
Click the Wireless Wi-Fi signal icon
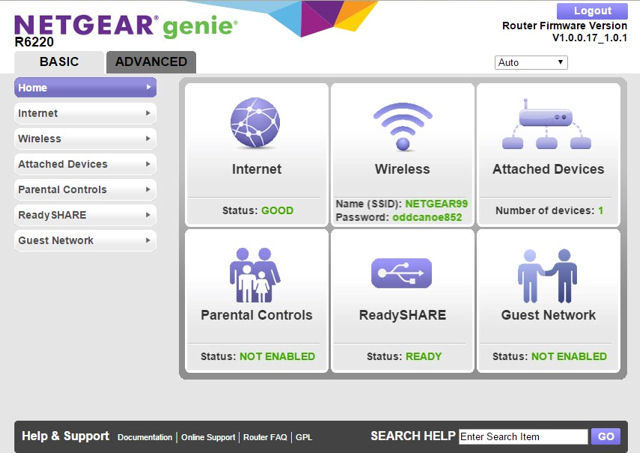point(402,127)
